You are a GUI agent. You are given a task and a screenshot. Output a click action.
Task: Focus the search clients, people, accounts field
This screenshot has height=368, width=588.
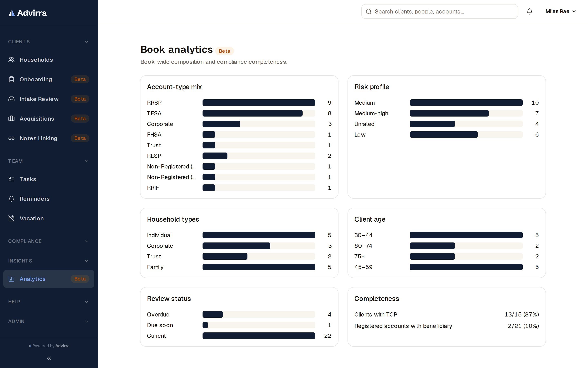[x=440, y=11]
